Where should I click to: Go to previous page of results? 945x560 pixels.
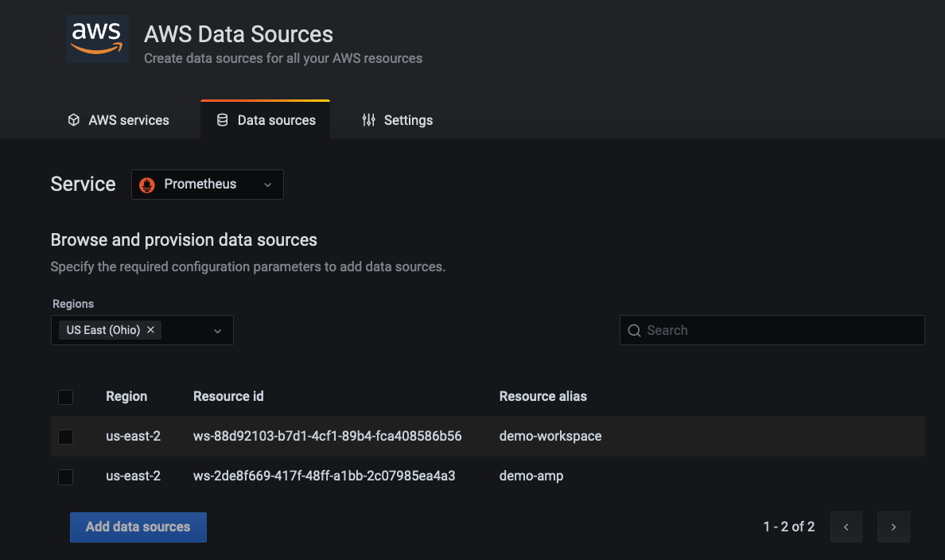coord(846,527)
